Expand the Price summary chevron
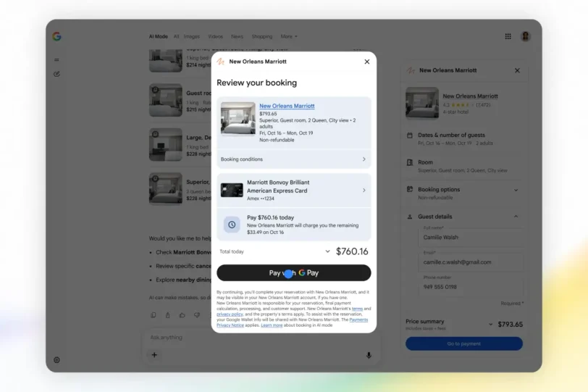This screenshot has width=588, height=392. 490,325
